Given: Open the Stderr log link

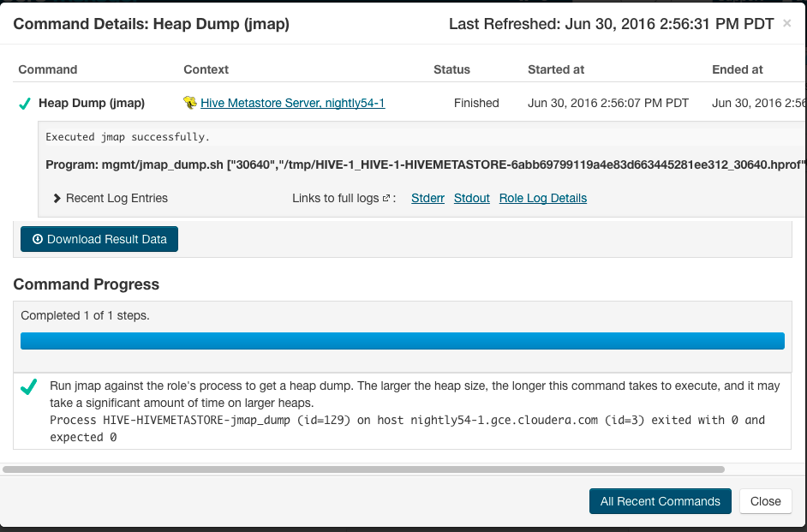Looking at the screenshot, I should (427, 198).
